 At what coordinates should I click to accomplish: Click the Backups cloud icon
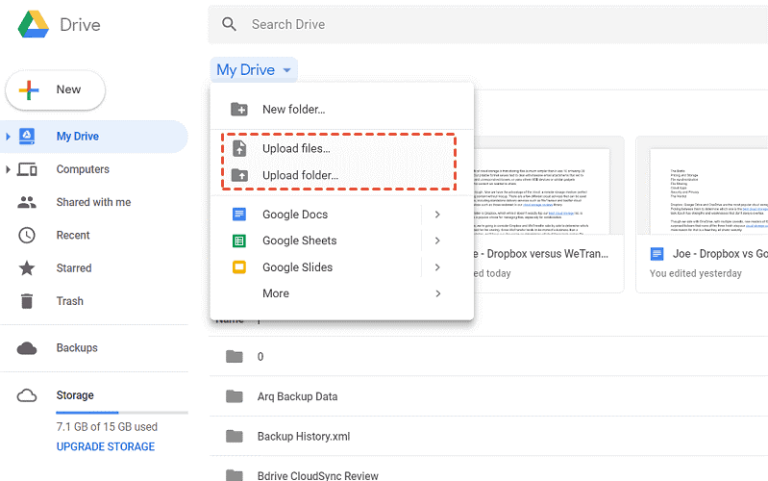pyautogui.click(x=27, y=348)
